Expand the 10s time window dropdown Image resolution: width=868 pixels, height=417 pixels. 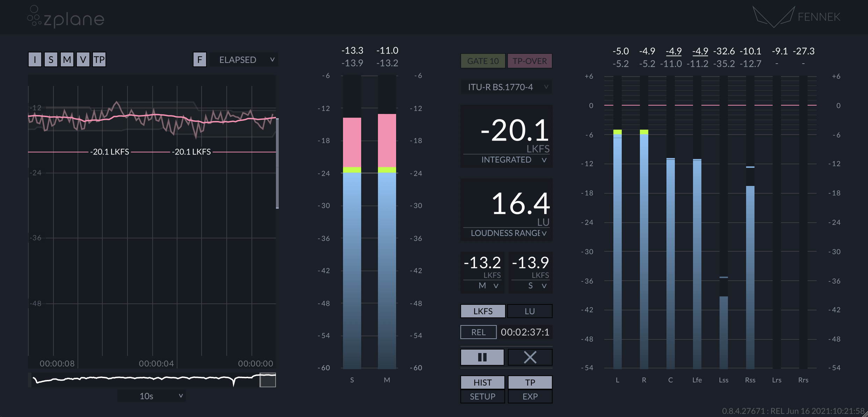pos(152,396)
